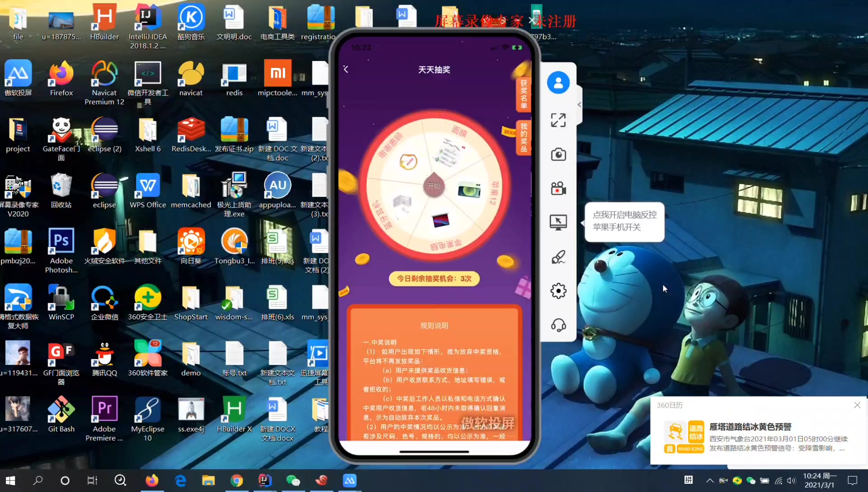Open 傲软投屏 desktop shortcut

(x=18, y=79)
